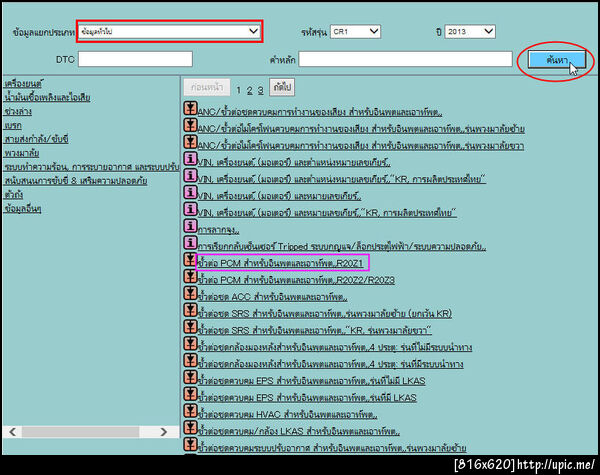Open the น้ำมันเชื้อเพลิงและไอเสีย category
Image resolution: width=600 pixels, height=475 pixels.
point(47,98)
